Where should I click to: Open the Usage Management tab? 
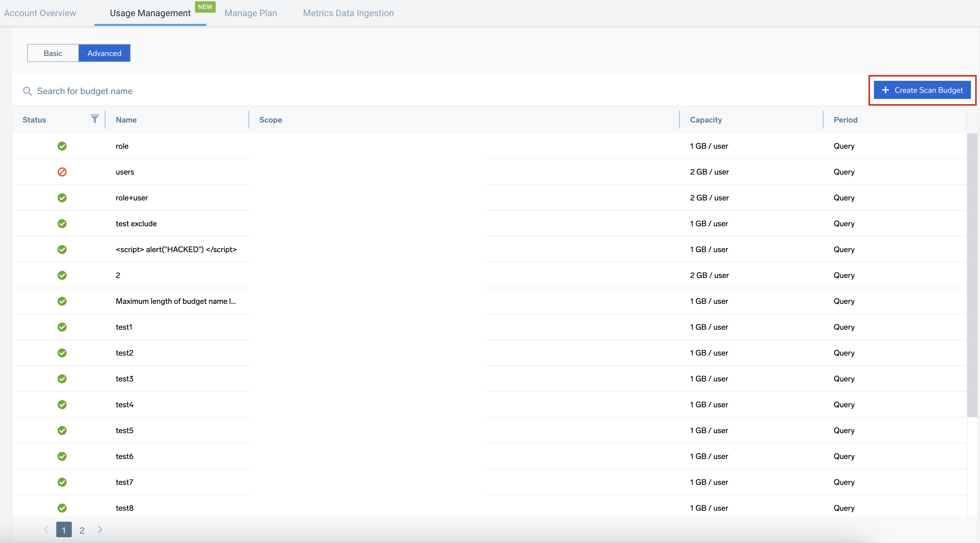(150, 13)
